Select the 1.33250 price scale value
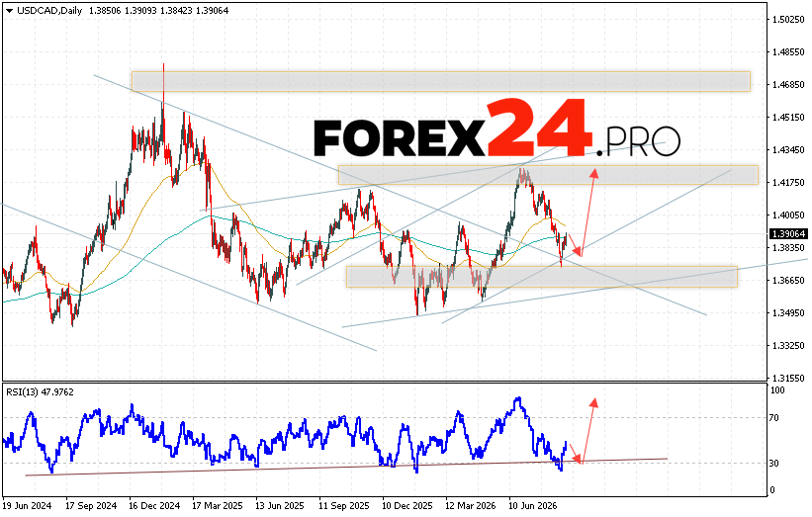 (788, 346)
